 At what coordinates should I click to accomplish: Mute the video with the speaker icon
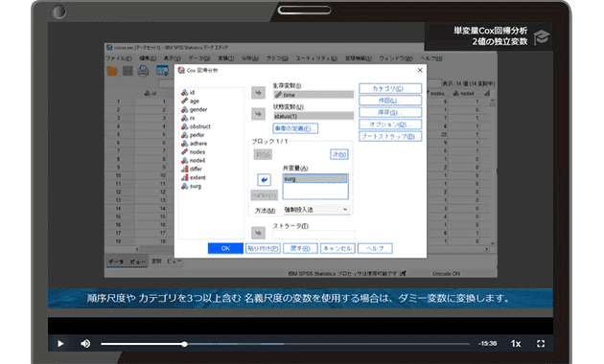point(85,344)
